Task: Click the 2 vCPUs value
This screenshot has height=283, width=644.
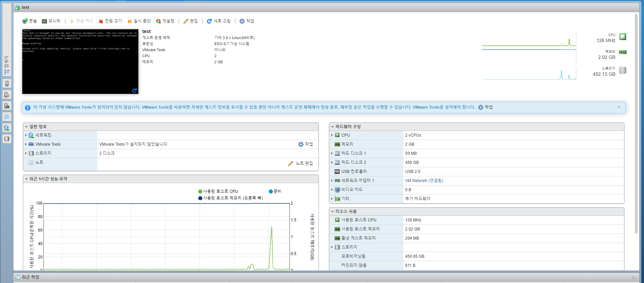Action: click(x=413, y=135)
